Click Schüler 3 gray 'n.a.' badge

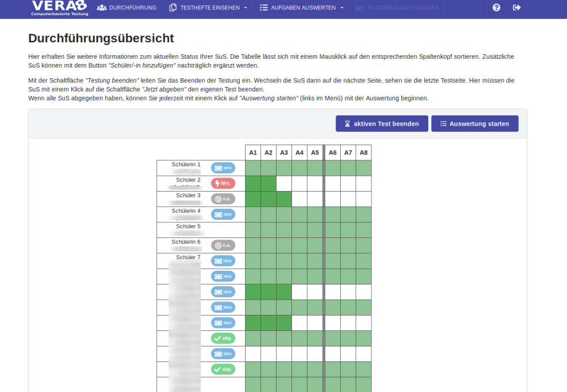(x=223, y=199)
